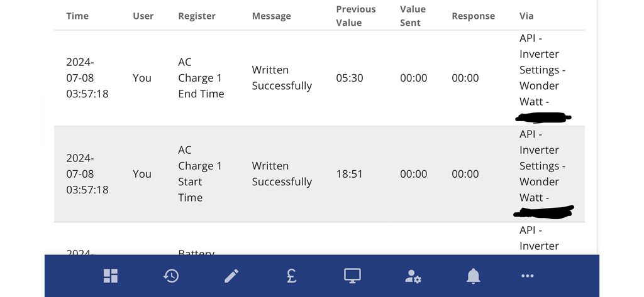Sort by the Time column header
Screen dimensions: 644x297
tap(77, 16)
